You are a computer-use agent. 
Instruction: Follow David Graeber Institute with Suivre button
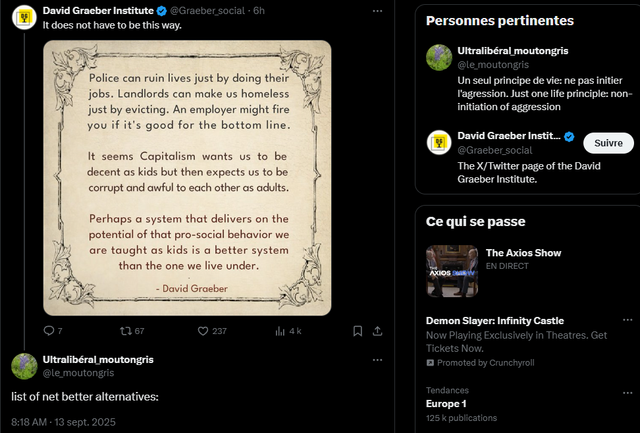[608, 143]
